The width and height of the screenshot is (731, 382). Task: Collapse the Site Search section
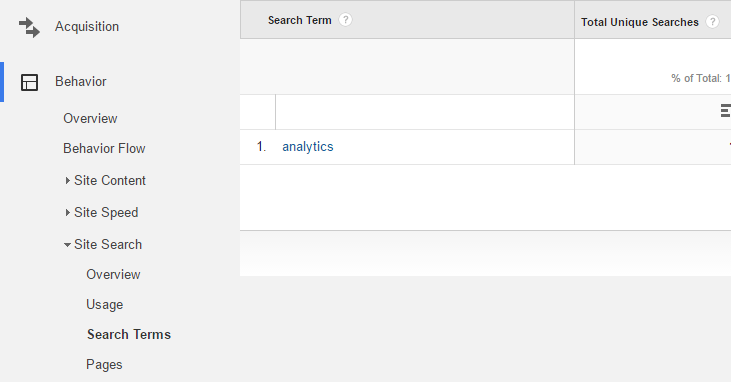(x=68, y=244)
